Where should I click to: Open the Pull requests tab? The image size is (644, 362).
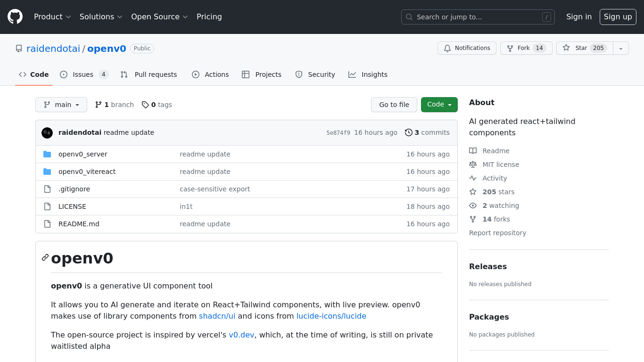point(149,74)
